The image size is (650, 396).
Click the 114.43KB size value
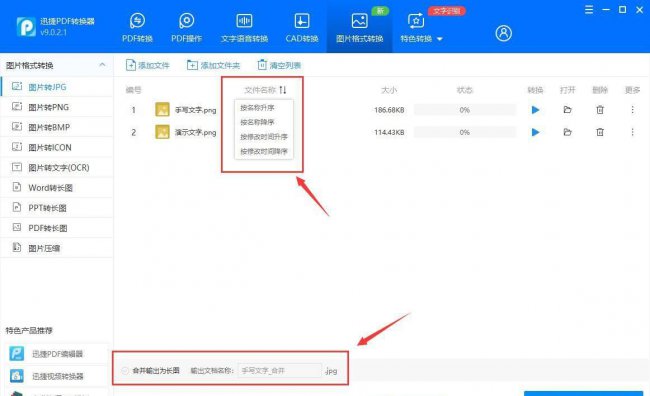[389, 132]
